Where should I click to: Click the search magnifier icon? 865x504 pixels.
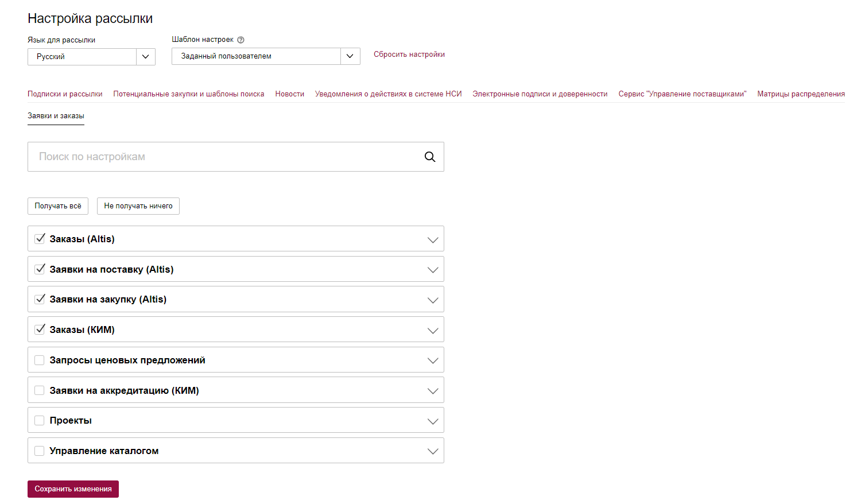coord(429,157)
